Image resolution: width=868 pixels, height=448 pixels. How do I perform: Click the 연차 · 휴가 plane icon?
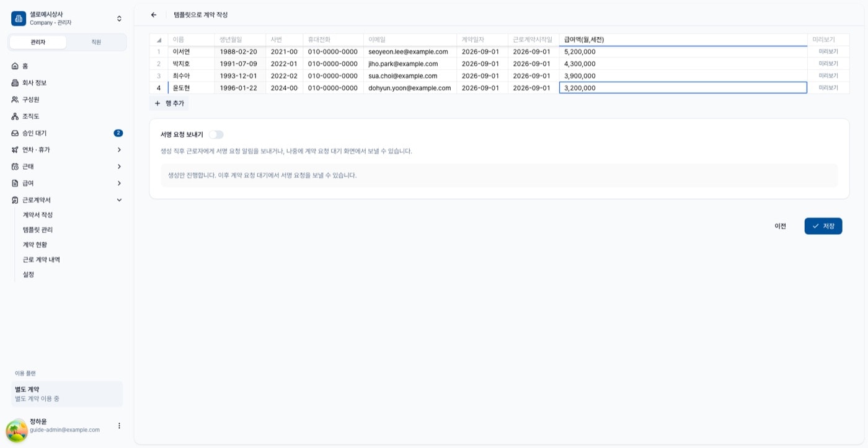click(15, 149)
